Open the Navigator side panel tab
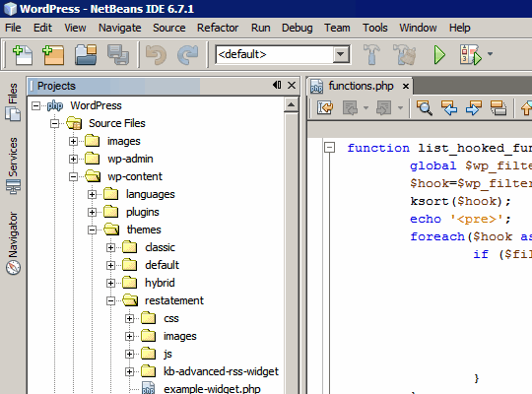The height and width of the screenshot is (394, 532). pyautogui.click(x=13, y=243)
